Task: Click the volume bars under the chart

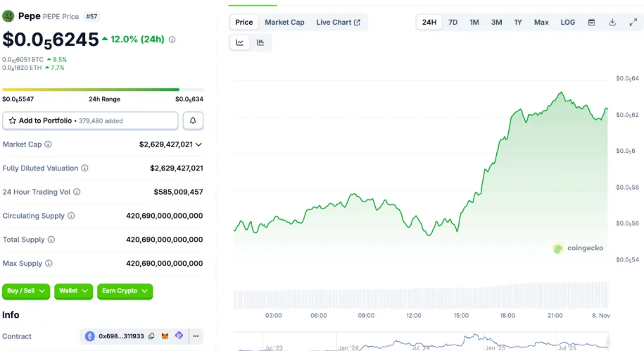Action: (421, 295)
